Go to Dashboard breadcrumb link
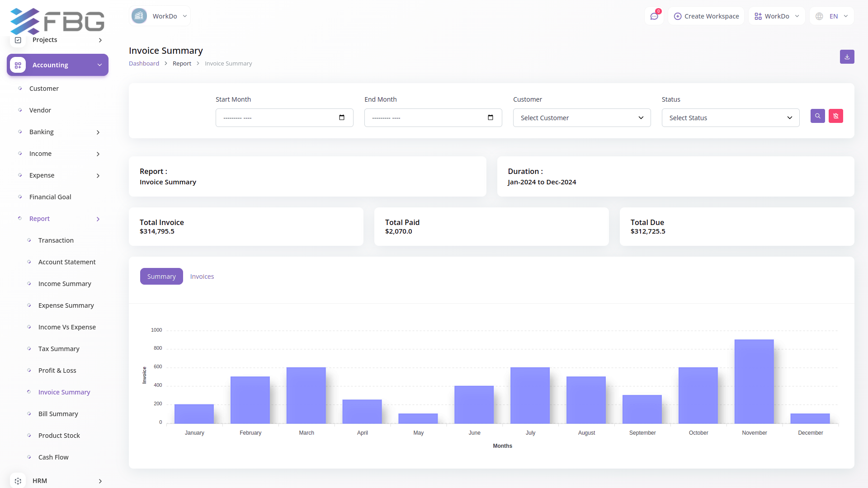This screenshot has width=868, height=488. coord(144,64)
